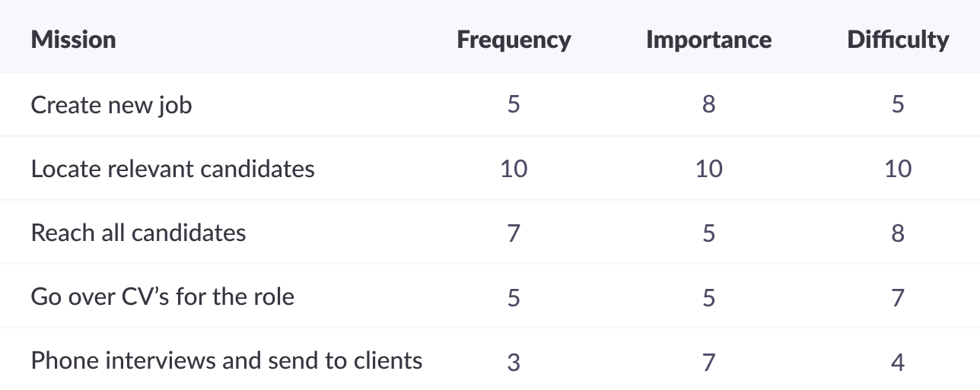Select the Difficulty column header
Viewport: 980px width, 390px height.
point(898,40)
